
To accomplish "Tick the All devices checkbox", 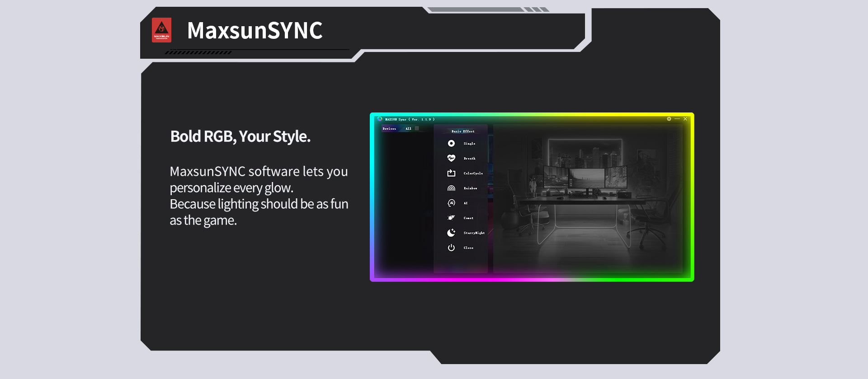I will click(417, 128).
